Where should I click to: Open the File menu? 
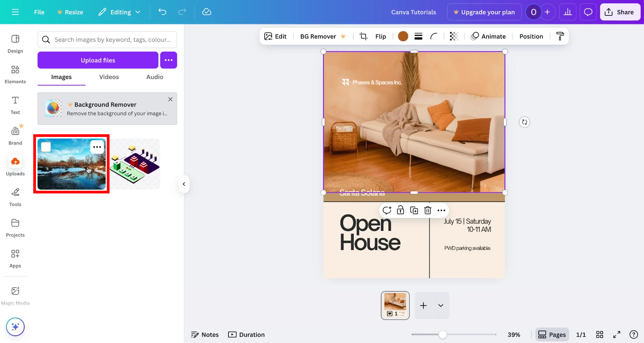39,12
